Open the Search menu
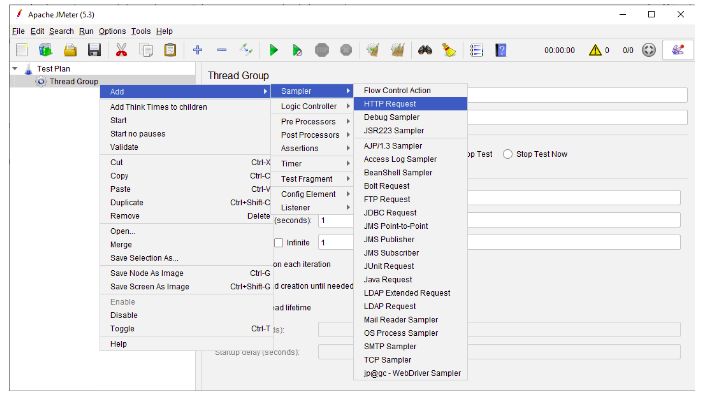 61,31
